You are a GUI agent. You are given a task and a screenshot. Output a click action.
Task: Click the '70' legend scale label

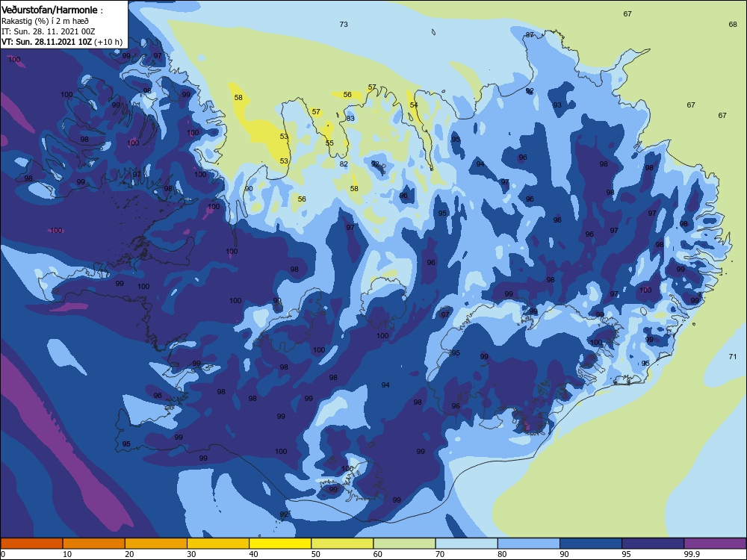click(x=440, y=554)
